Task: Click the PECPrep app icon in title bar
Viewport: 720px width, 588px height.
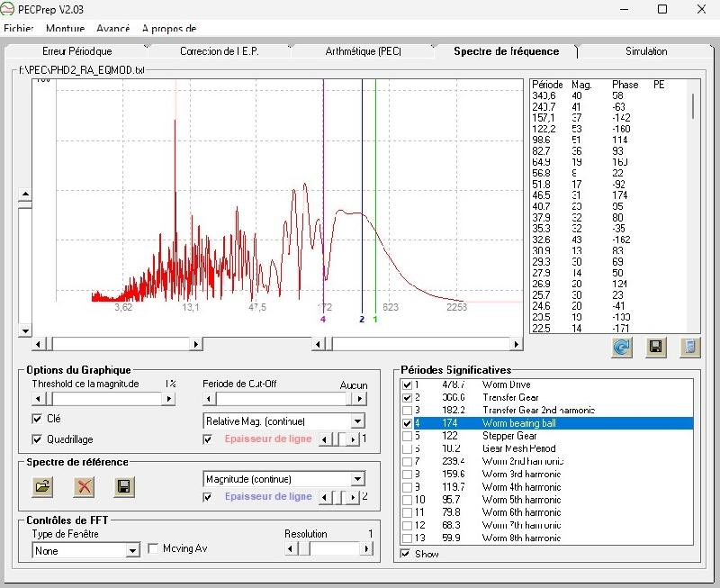Action: click(x=7, y=9)
